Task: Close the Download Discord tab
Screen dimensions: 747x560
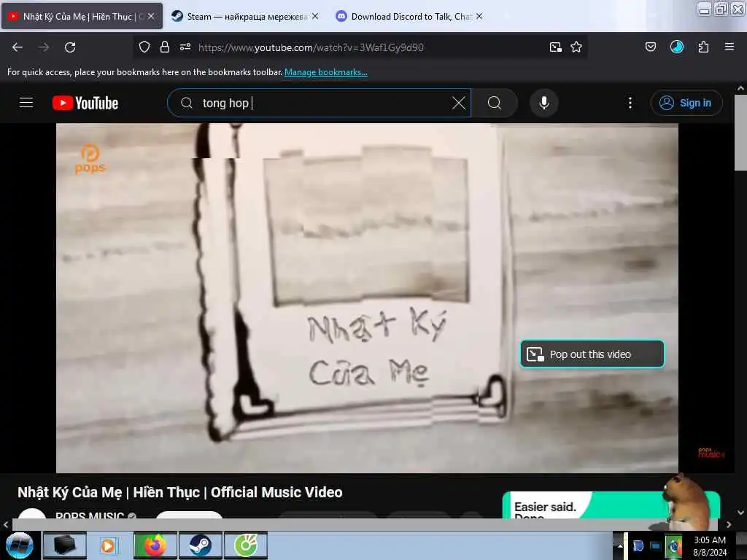Action: [479, 16]
